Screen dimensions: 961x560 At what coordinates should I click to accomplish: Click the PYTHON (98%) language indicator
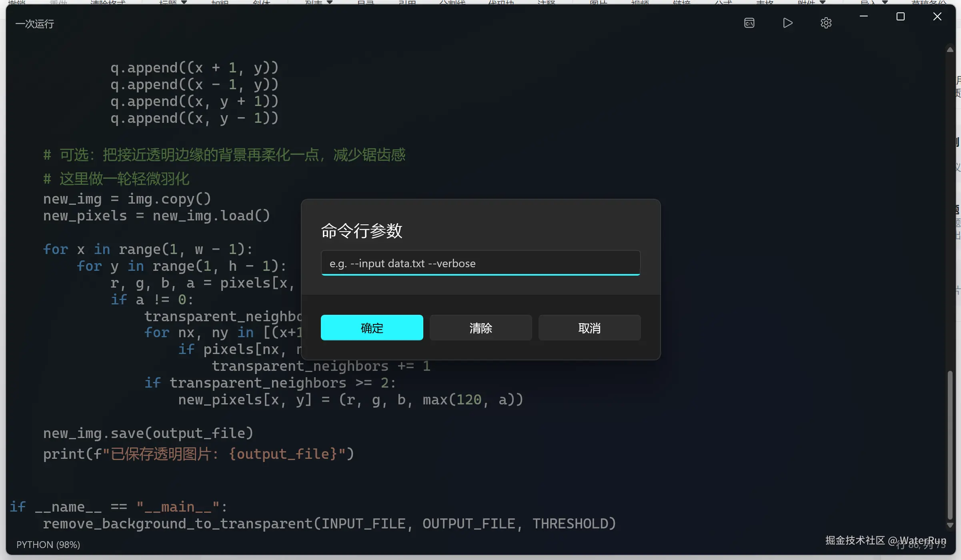coord(48,544)
